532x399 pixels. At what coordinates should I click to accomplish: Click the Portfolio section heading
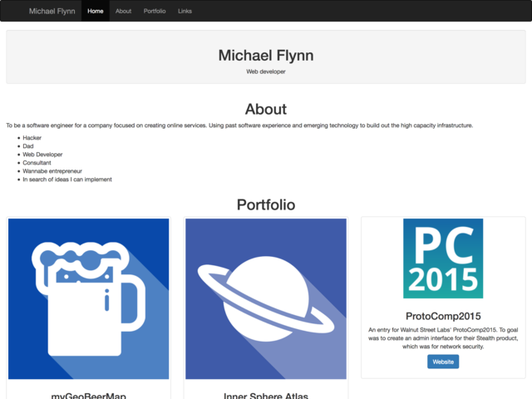pos(266,204)
